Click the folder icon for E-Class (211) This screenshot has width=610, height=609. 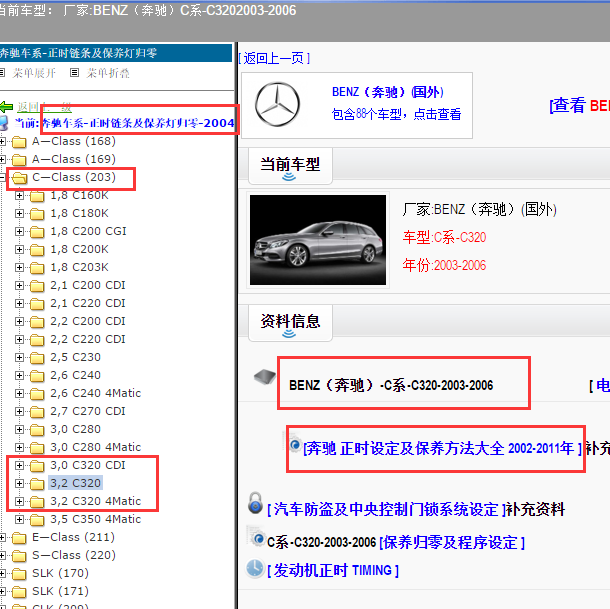click(19, 538)
